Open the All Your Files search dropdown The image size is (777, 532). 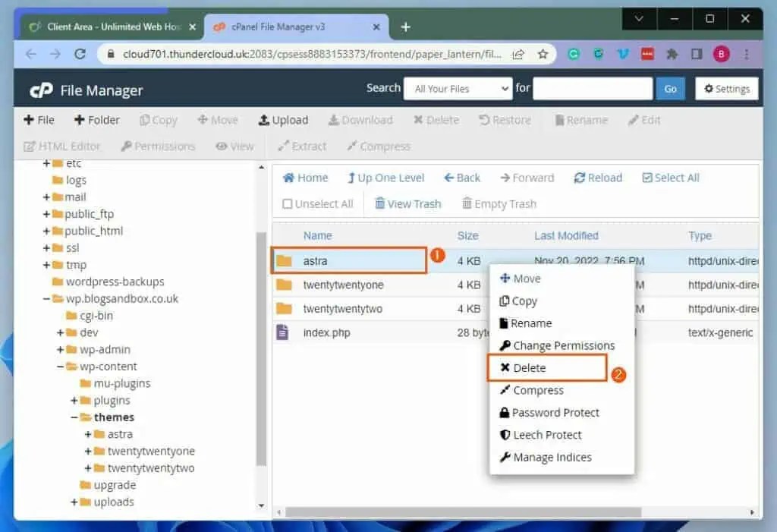coord(458,88)
